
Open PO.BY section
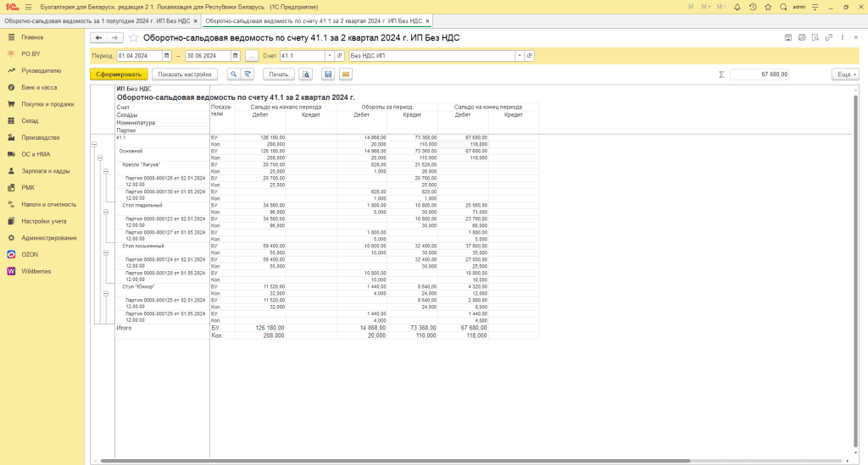point(31,53)
